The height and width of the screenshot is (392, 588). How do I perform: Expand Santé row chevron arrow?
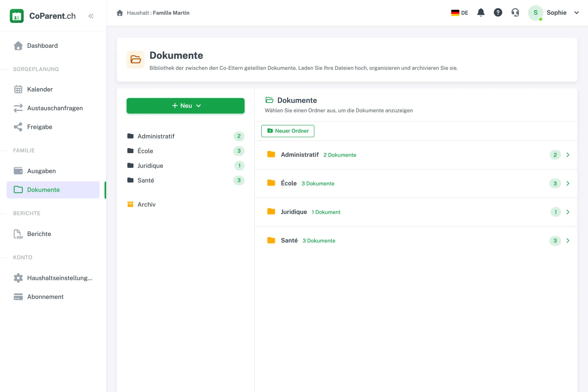click(x=568, y=241)
